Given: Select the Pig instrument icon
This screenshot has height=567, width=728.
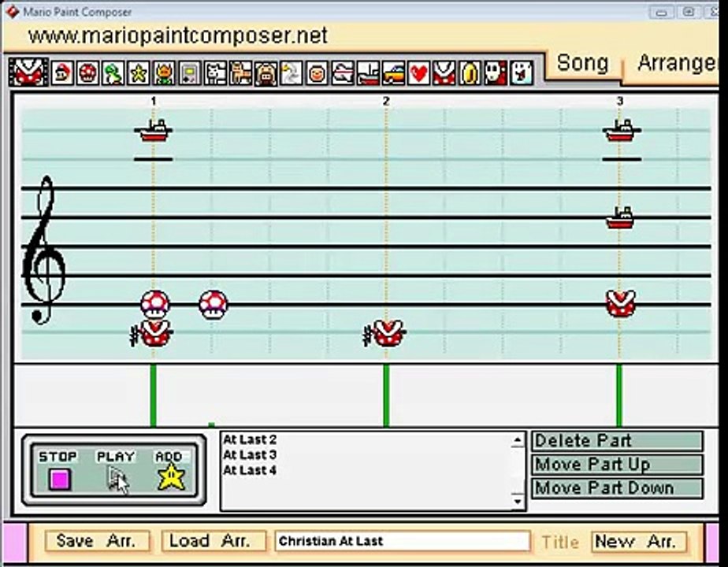Looking at the screenshot, I should coord(266,73).
